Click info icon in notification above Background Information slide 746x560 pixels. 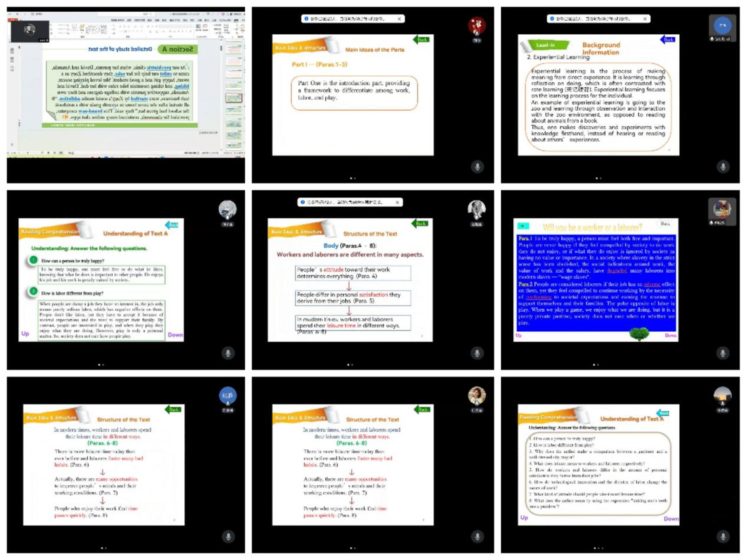pyautogui.click(x=552, y=18)
